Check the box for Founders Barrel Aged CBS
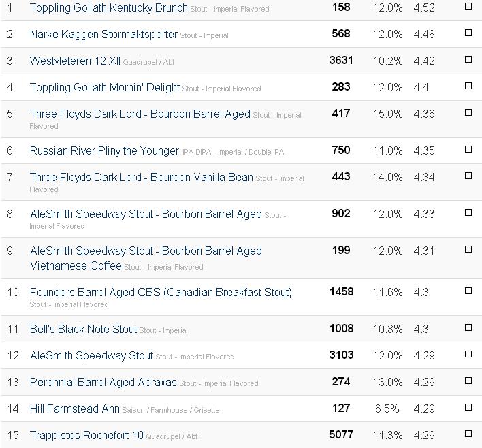The image size is (482, 448). [468, 291]
